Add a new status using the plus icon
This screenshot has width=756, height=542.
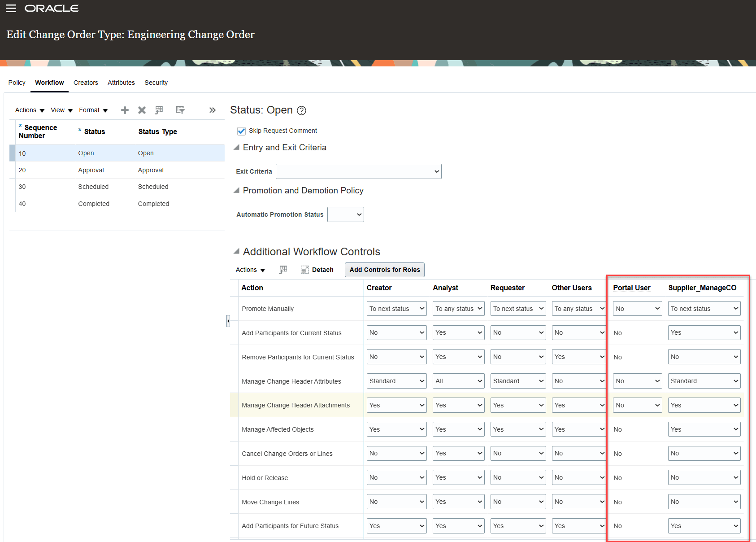(x=125, y=110)
